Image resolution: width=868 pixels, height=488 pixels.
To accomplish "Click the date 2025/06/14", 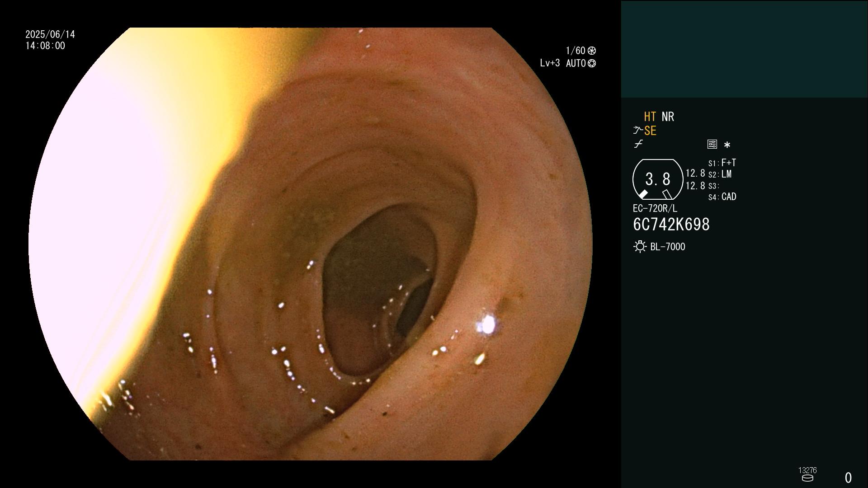I will [50, 34].
